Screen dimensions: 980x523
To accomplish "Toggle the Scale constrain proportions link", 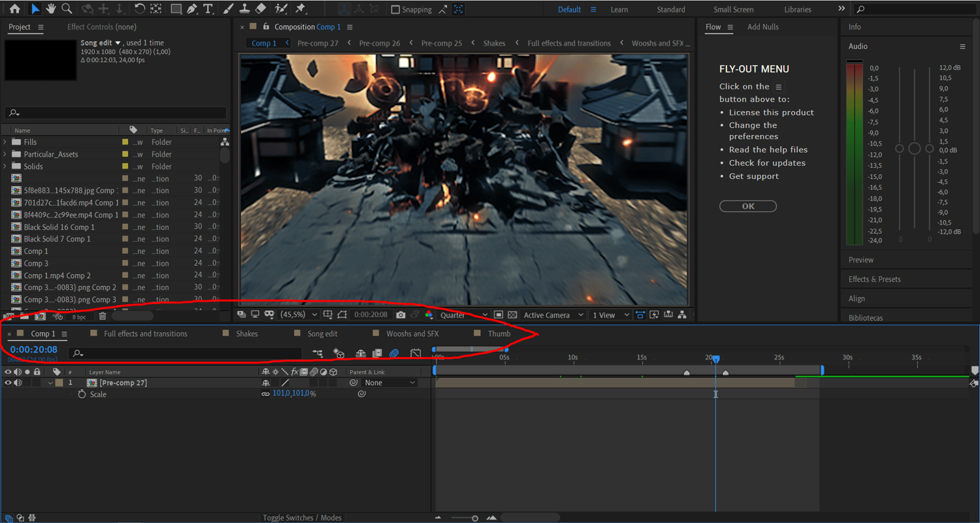I will click(x=266, y=394).
